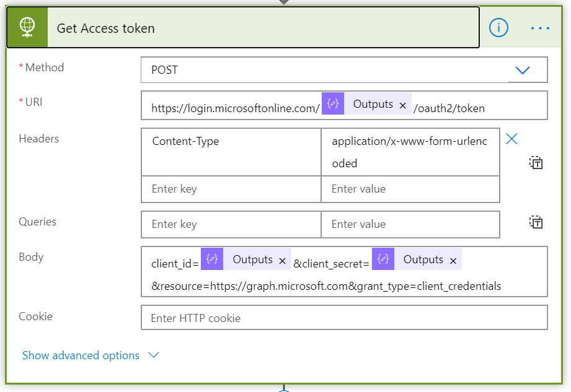Switch Queries to text mode
Image resolution: width=571 pixels, height=392 pixels.
pos(536,222)
